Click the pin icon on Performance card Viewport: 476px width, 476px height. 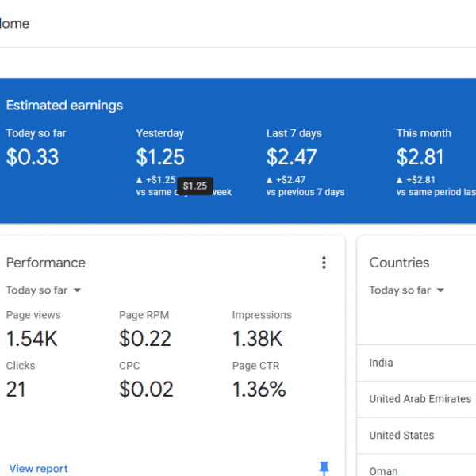click(324, 468)
